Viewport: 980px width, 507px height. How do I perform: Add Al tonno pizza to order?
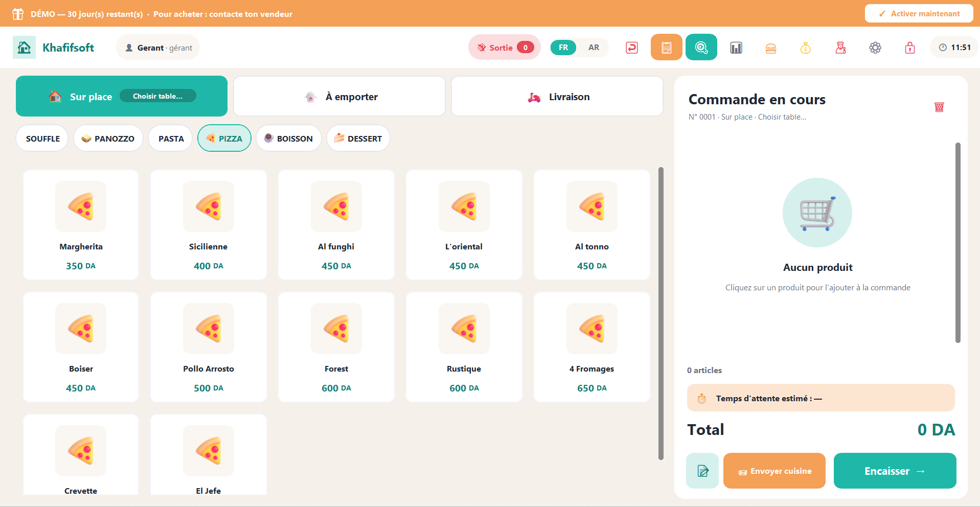point(592,225)
